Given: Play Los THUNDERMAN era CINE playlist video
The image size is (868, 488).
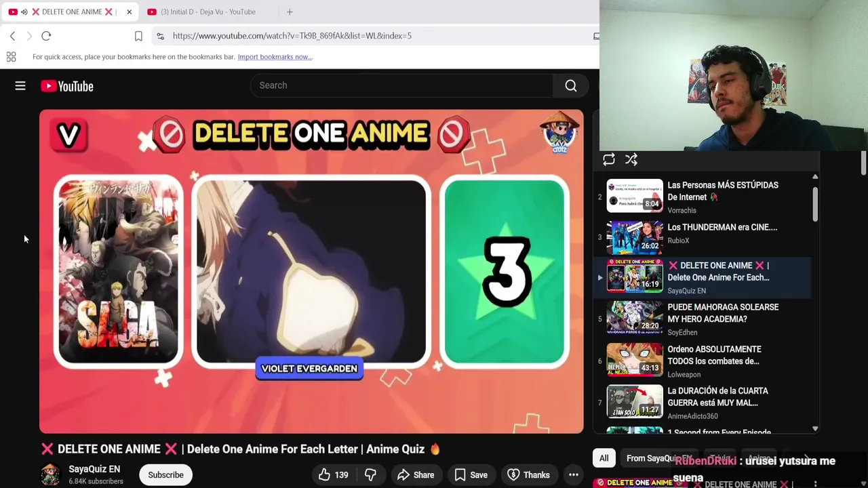Looking at the screenshot, I should (702, 237).
